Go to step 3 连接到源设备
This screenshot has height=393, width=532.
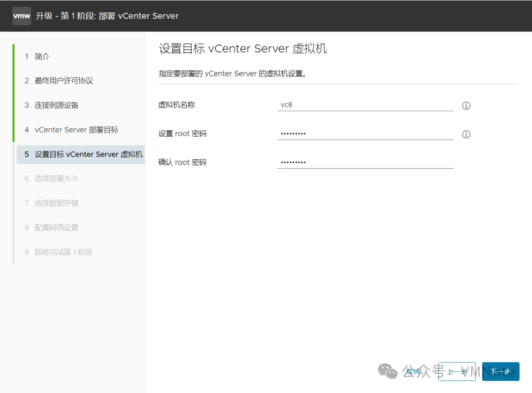[51, 106]
